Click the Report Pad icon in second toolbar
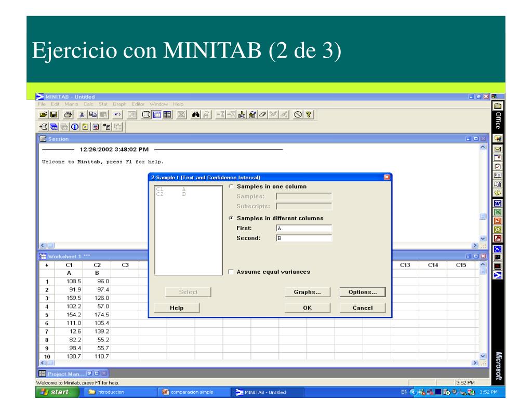 pyautogui.click(x=96, y=127)
